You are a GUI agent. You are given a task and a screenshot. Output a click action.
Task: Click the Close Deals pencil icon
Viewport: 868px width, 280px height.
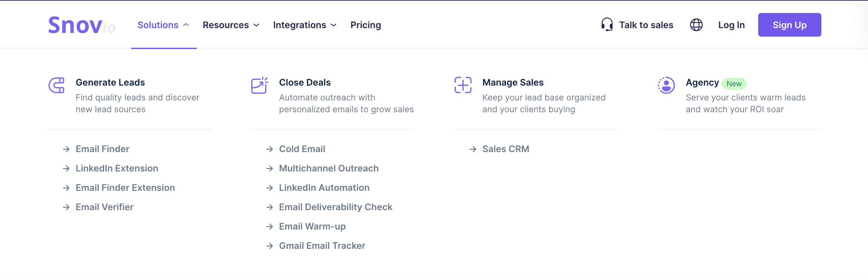pos(259,85)
